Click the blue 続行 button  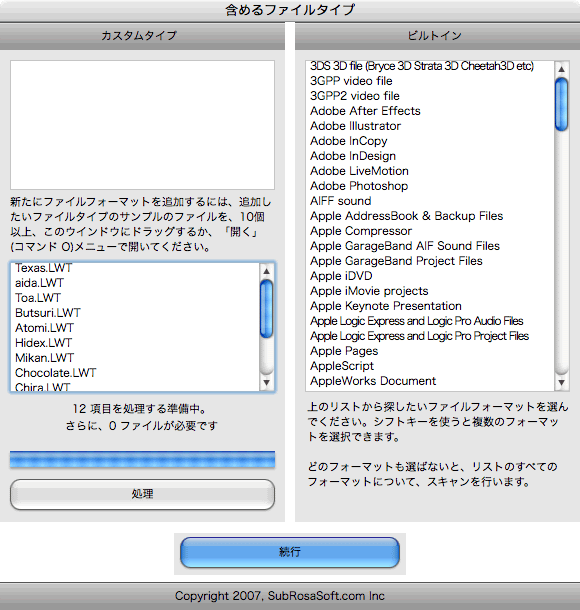[x=290, y=552]
